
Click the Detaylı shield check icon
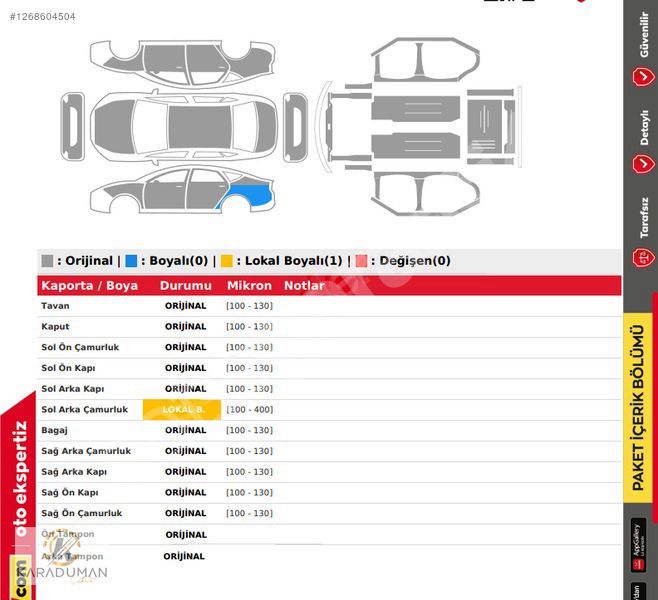click(x=642, y=164)
